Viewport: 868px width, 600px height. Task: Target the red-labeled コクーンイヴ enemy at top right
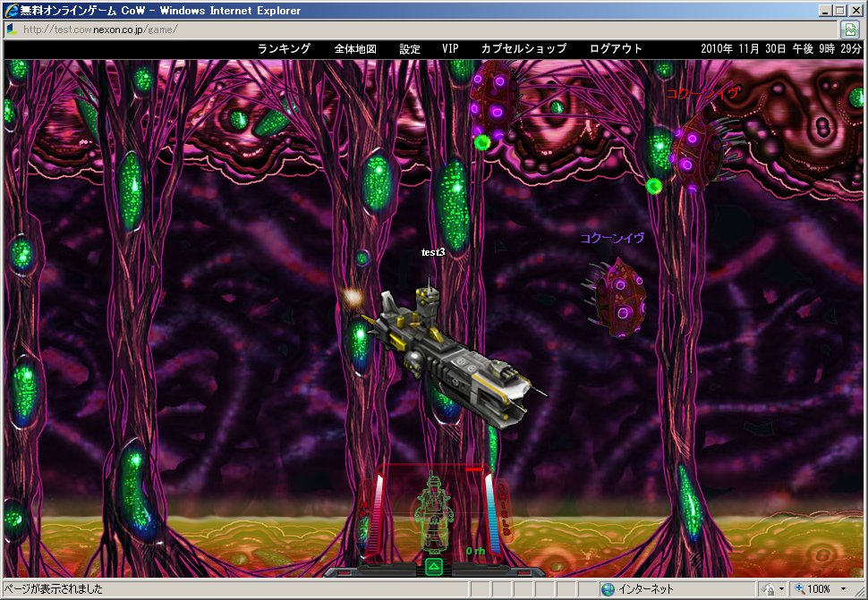(697, 150)
